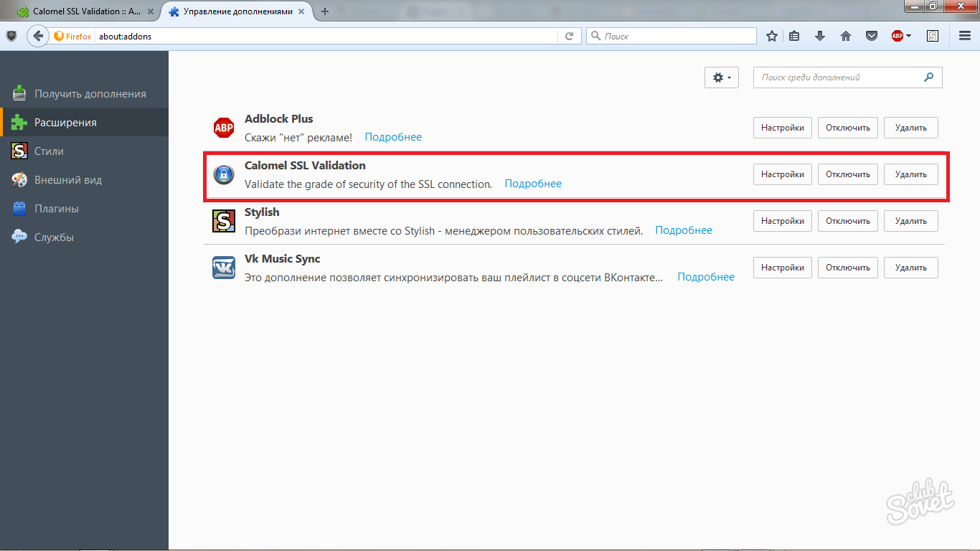Image resolution: width=980 pixels, height=551 pixels.
Task: Click the Pocket icon in toolbar
Action: pyautogui.click(x=871, y=36)
